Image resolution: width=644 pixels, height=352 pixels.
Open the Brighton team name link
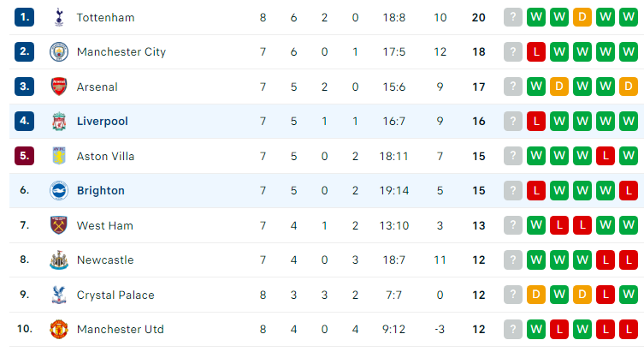pyautogui.click(x=101, y=191)
